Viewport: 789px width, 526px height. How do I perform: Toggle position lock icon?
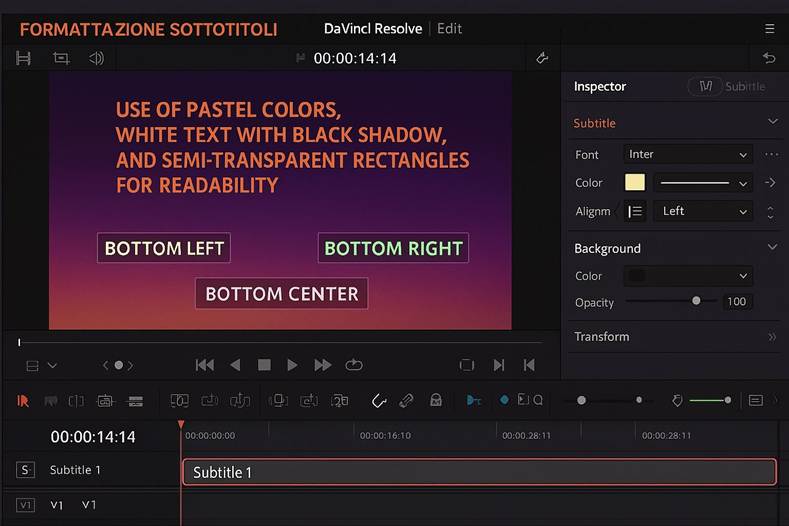coord(436,400)
